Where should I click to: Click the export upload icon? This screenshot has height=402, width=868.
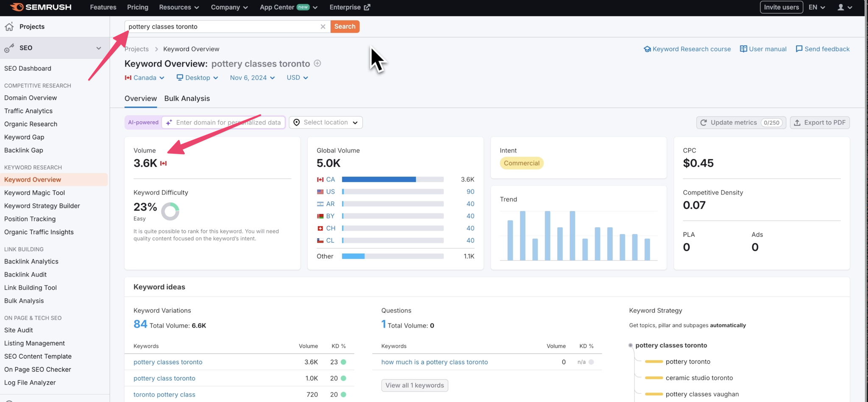click(797, 122)
